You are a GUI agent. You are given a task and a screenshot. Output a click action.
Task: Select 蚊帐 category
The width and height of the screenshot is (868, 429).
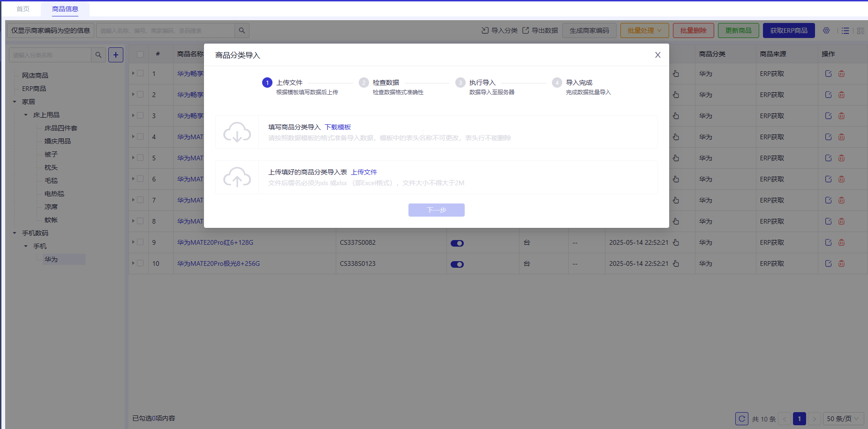pyautogui.click(x=51, y=220)
